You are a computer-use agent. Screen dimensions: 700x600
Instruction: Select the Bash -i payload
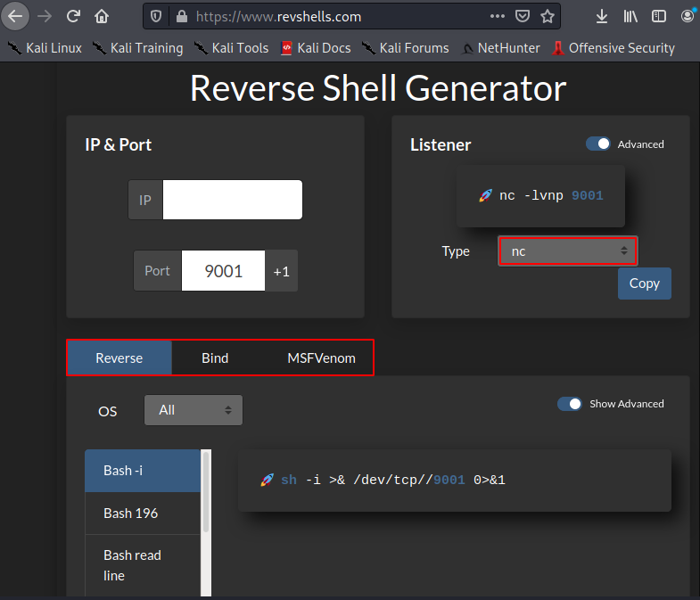click(143, 471)
